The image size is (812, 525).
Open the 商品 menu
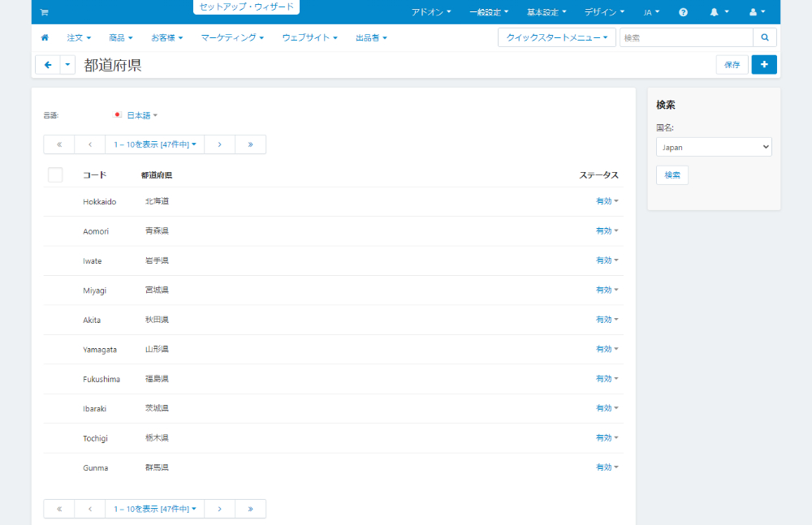click(x=121, y=38)
